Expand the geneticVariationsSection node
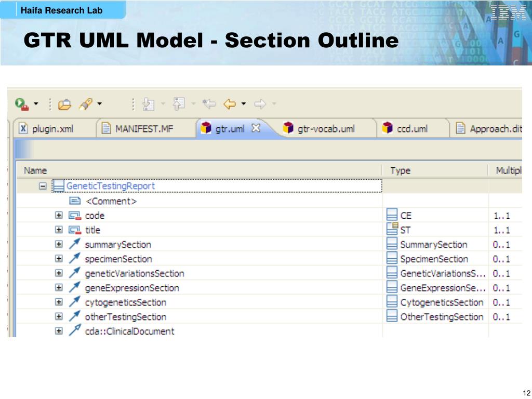This screenshot has height=399, width=532. point(59,273)
